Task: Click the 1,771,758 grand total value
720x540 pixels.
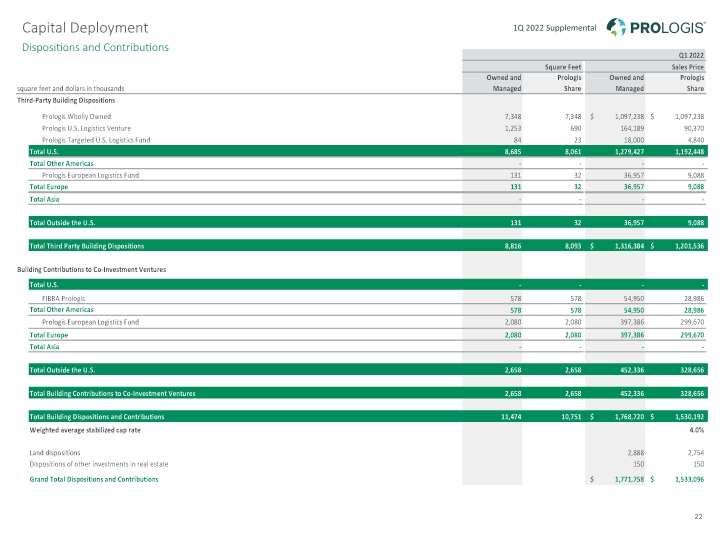Action: pos(630,479)
